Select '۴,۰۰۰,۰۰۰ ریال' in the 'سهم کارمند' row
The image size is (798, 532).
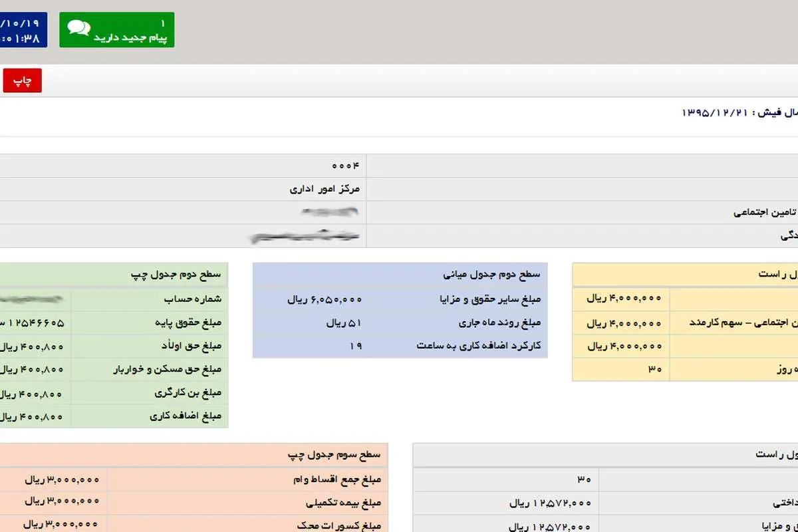click(624, 323)
